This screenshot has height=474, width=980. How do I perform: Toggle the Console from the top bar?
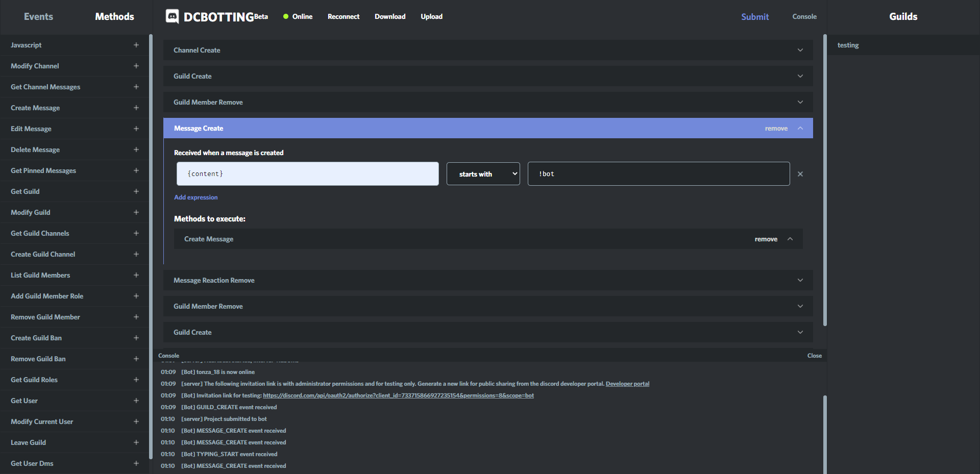[804, 16]
